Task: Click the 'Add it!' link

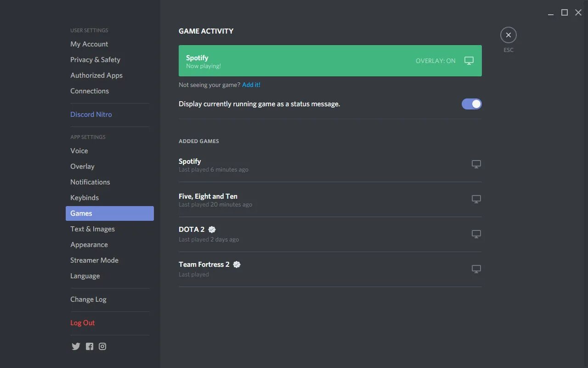Action: point(251,85)
